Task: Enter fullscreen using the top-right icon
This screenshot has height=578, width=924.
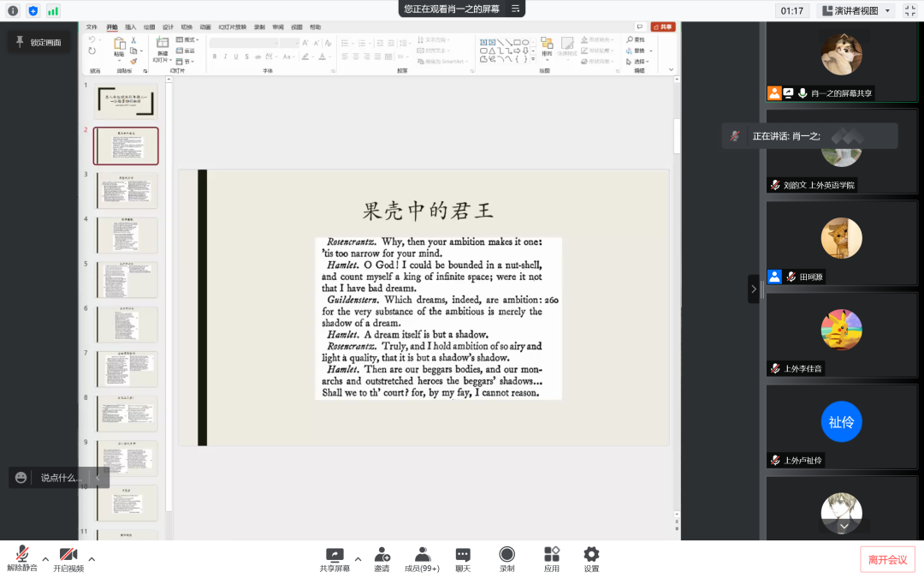Action: coord(909,10)
